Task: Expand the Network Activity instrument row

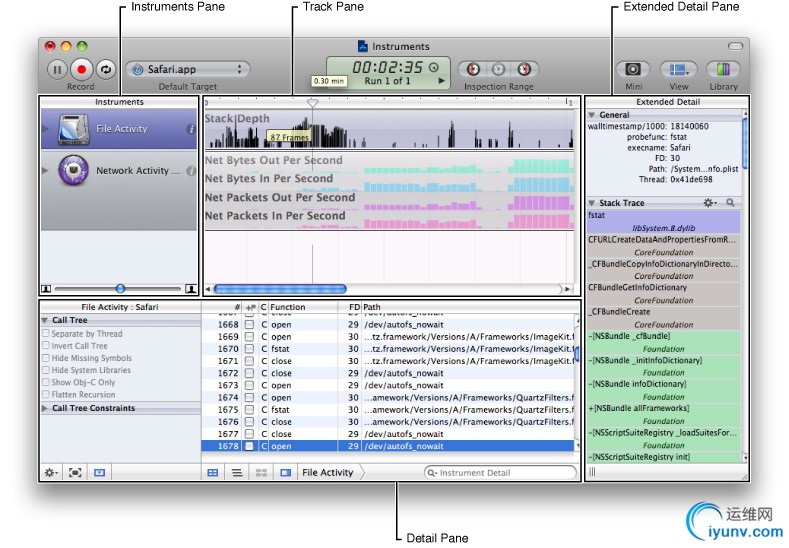Action: 46,171
